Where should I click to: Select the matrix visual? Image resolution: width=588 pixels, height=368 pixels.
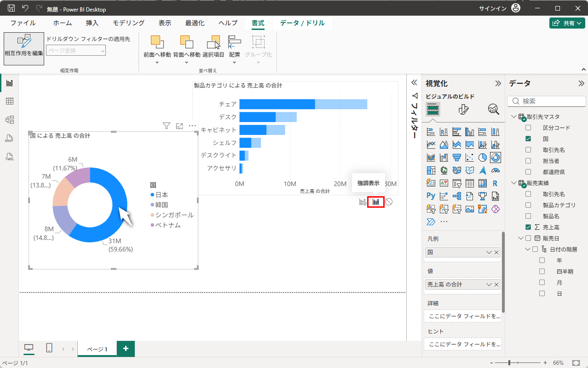point(483,183)
